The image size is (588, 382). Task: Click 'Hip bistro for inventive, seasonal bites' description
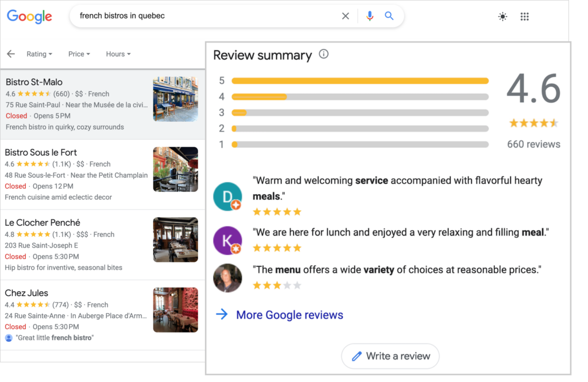pos(63,268)
